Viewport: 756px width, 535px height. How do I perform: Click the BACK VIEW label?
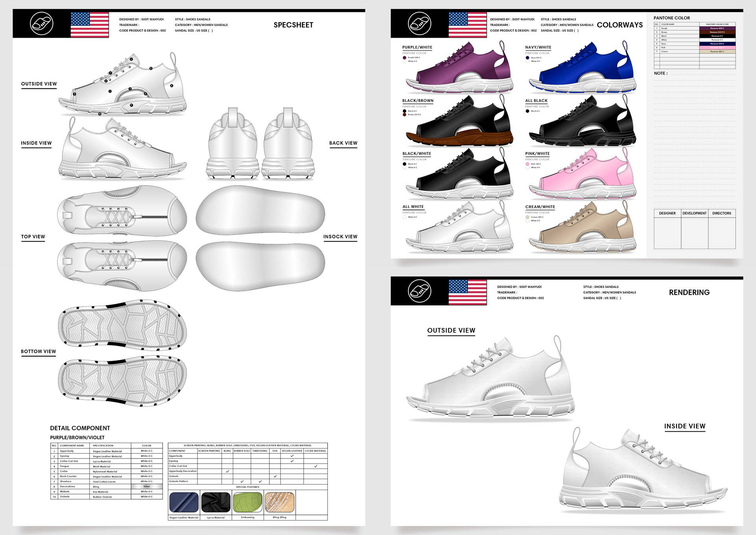click(343, 143)
